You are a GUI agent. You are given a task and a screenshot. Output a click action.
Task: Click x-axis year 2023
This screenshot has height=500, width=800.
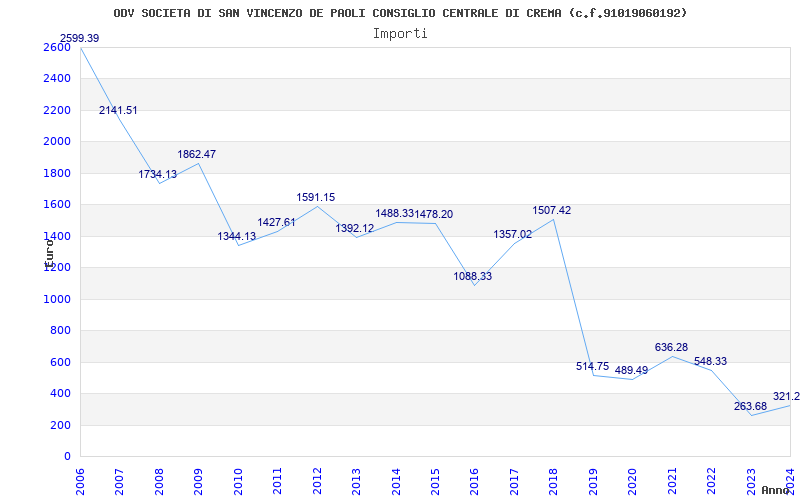(x=751, y=481)
